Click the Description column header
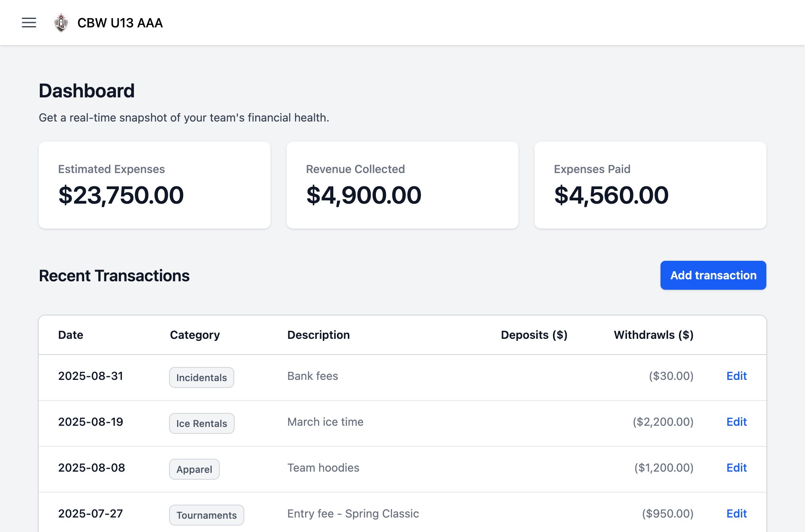Screen dimensions: 805x532 [318, 335]
